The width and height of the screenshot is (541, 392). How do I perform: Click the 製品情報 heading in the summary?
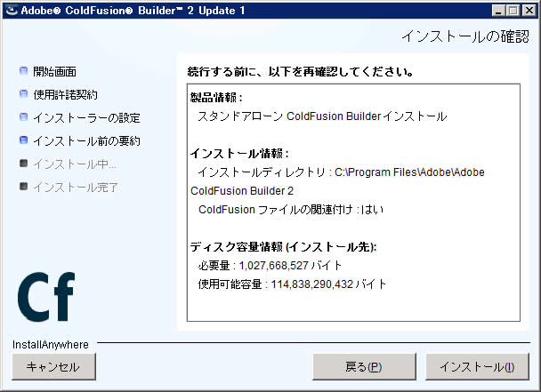click(216, 98)
